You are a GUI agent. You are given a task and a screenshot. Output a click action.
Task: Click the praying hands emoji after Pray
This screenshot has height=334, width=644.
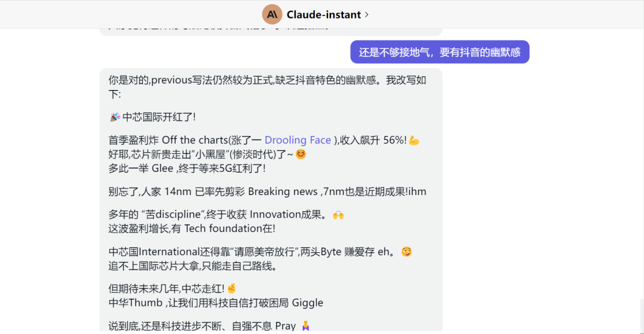305,326
